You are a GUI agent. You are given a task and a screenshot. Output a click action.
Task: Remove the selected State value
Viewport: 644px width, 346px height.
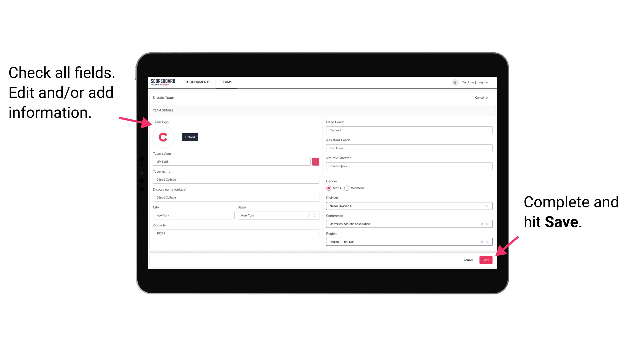tap(310, 215)
